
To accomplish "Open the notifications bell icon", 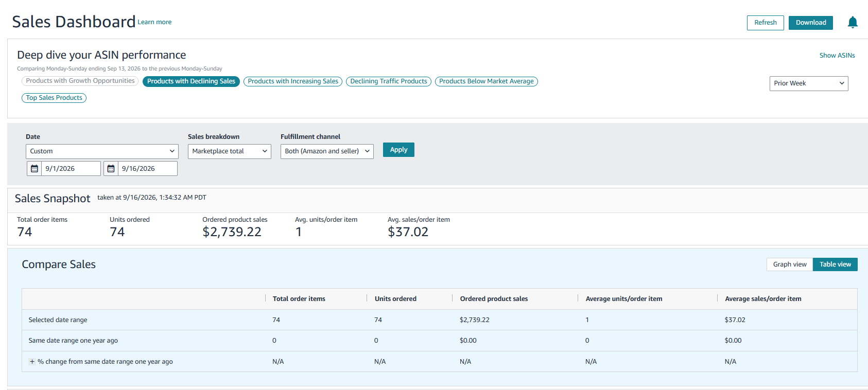I will pos(853,22).
